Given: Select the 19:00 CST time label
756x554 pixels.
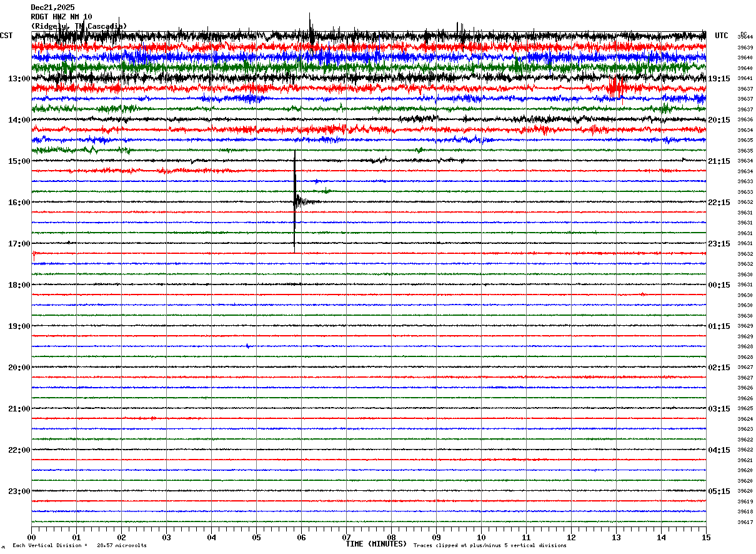Looking at the screenshot, I should point(19,326).
